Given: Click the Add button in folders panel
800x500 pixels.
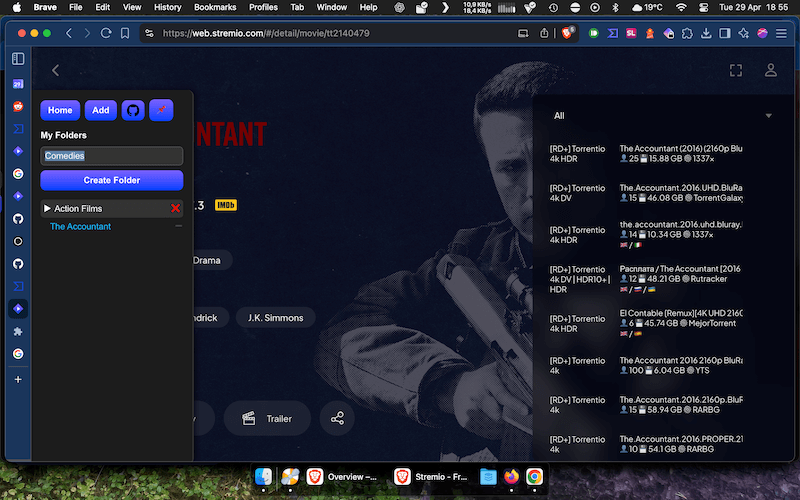Looking at the screenshot, I should click(101, 110).
